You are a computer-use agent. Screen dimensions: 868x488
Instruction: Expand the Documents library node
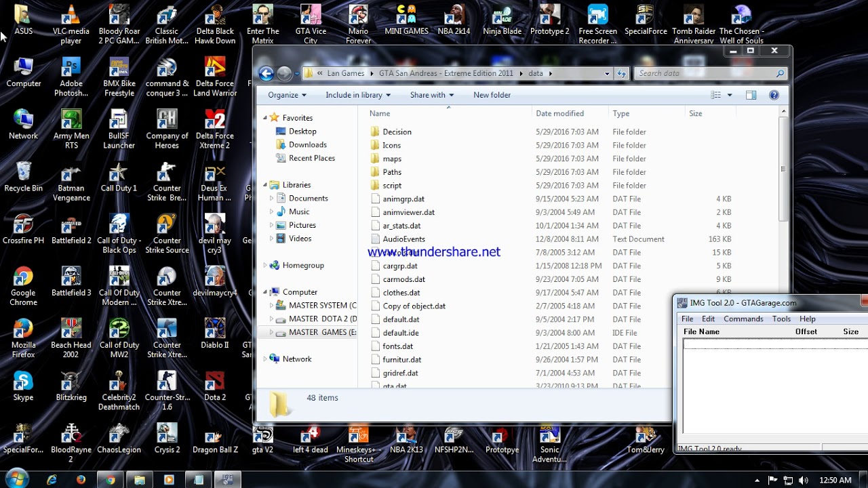(272, 199)
